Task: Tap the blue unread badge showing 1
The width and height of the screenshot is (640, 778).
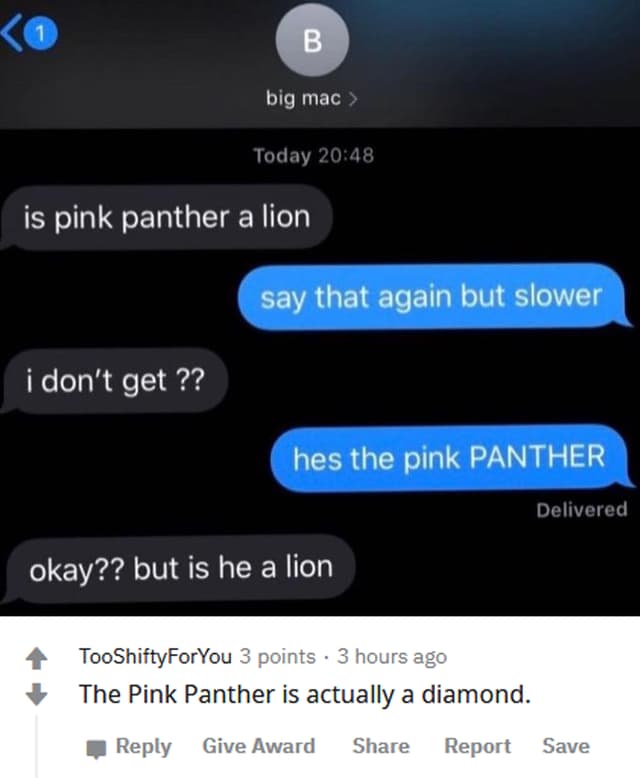Action: click(x=41, y=34)
